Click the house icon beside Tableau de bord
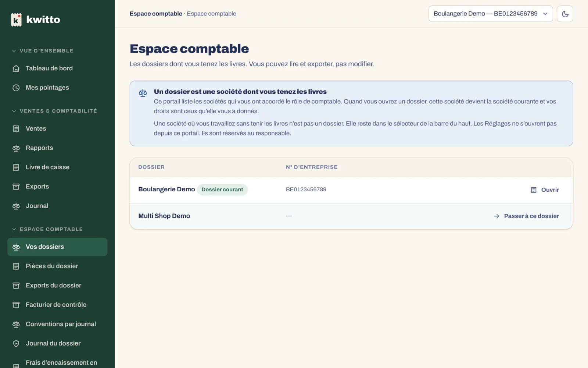588x368 pixels. point(16,68)
